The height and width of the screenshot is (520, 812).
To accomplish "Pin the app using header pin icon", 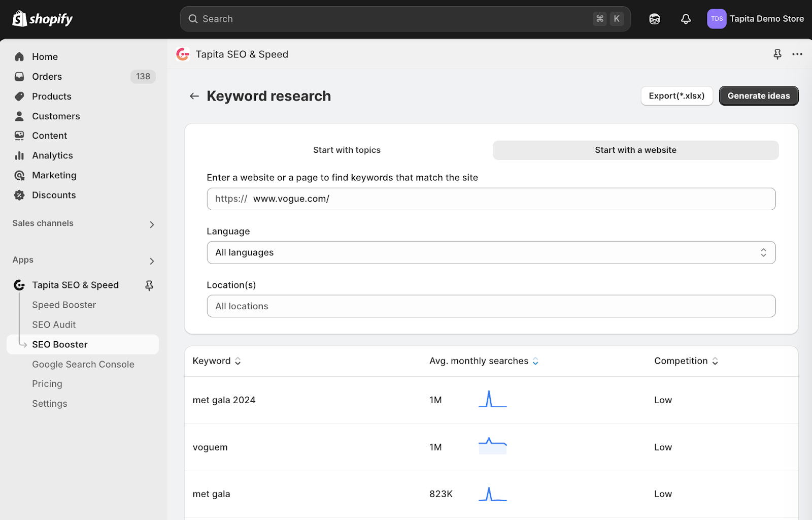I will [x=777, y=54].
